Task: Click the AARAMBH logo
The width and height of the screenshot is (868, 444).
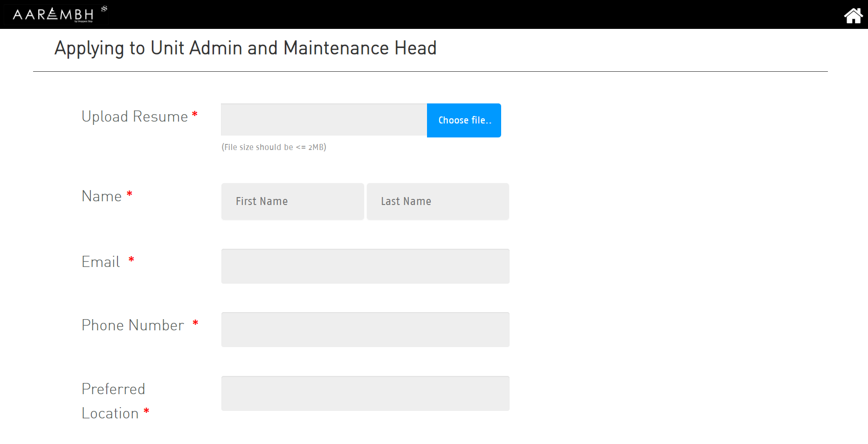Action: (53, 14)
